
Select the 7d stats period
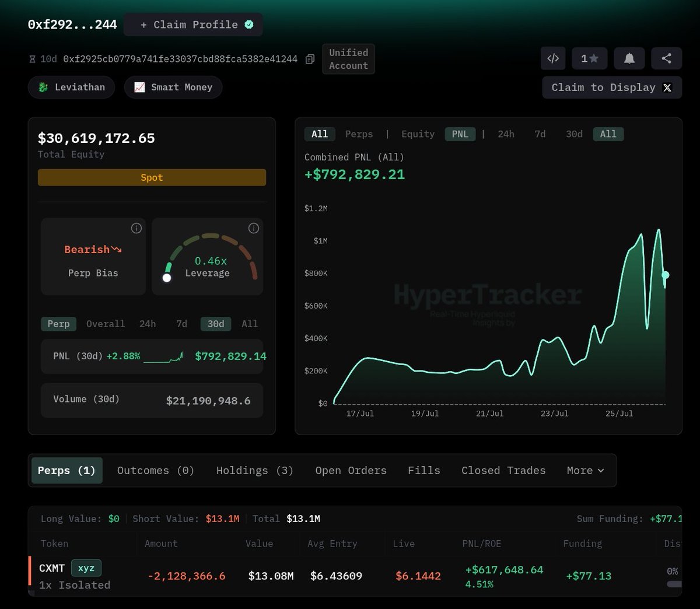[x=181, y=324]
